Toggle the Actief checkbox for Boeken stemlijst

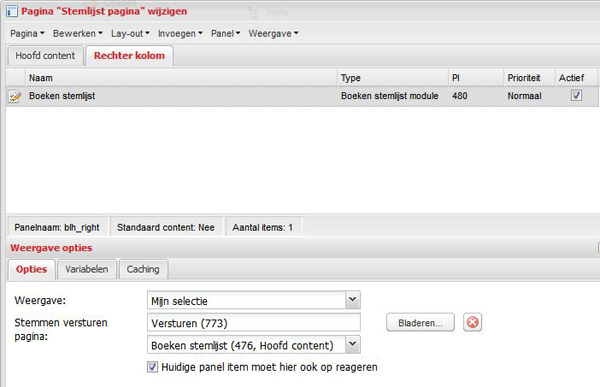576,95
